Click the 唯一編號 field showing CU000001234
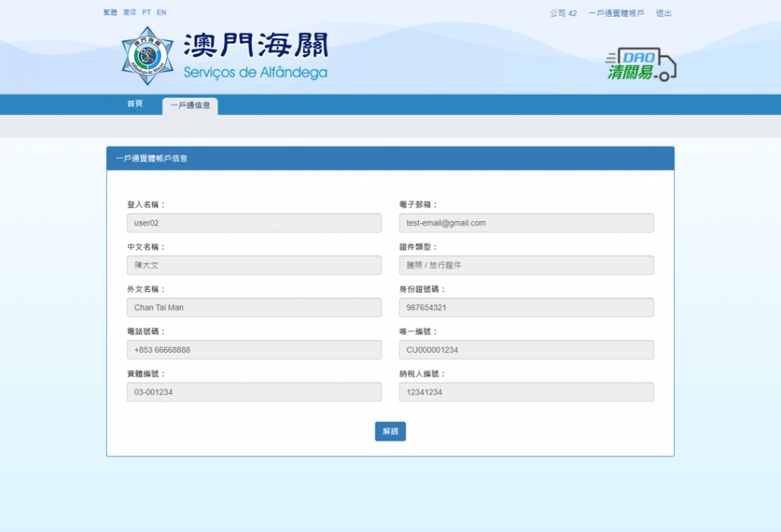Viewport: 781px width, 532px height. [x=526, y=350]
